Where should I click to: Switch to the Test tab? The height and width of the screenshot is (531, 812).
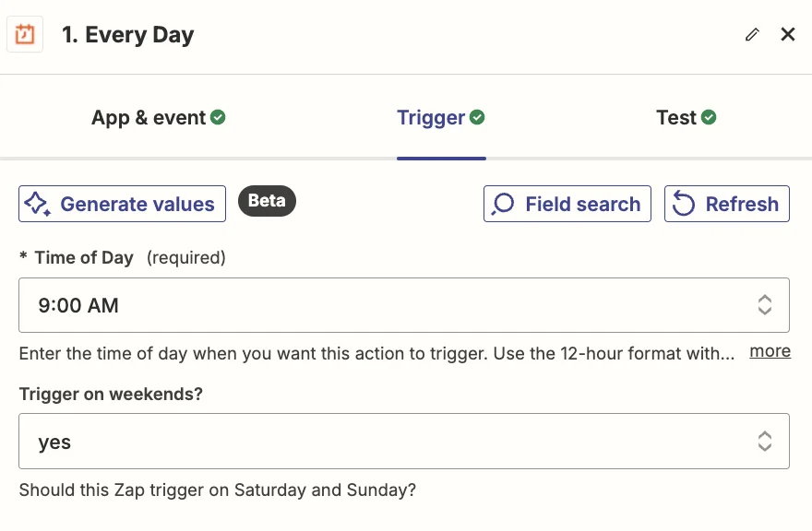676,117
